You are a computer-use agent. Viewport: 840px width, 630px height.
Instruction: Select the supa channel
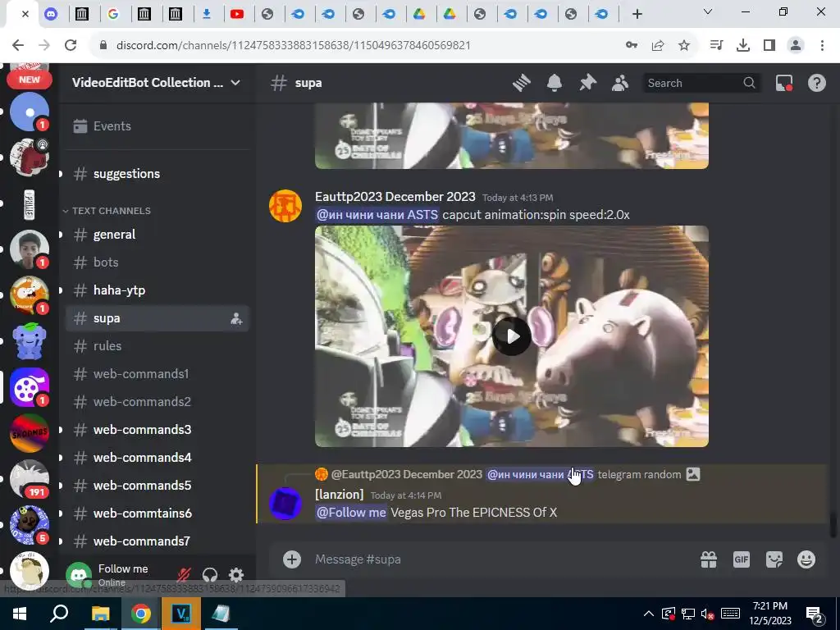[x=157, y=318]
